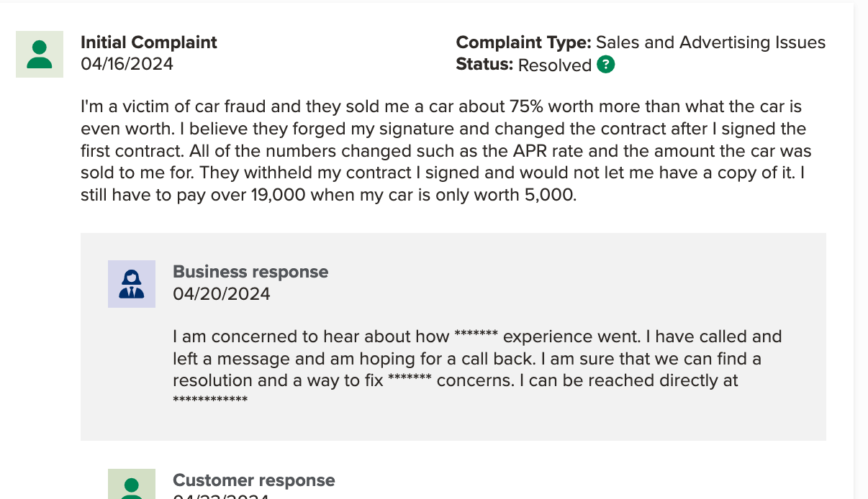Select the Customer response heading
The height and width of the screenshot is (499, 868).
(x=254, y=480)
